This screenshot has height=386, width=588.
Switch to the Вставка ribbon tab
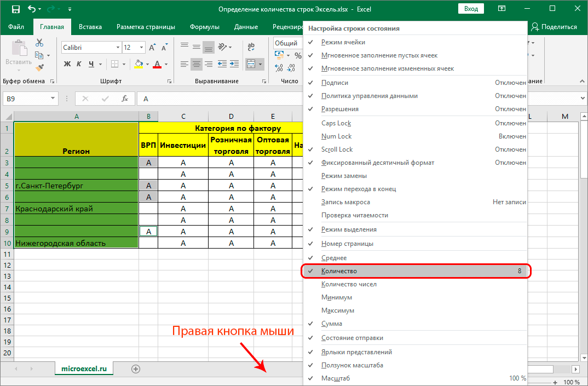pyautogui.click(x=90, y=27)
